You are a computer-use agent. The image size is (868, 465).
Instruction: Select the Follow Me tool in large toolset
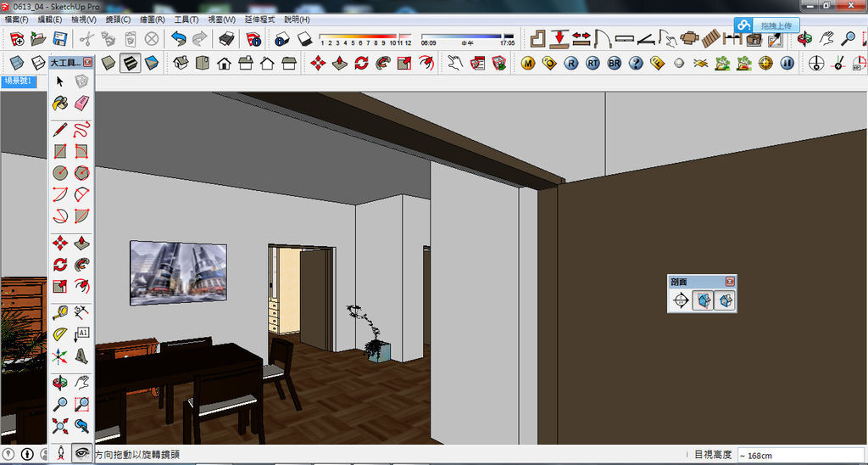(x=82, y=265)
